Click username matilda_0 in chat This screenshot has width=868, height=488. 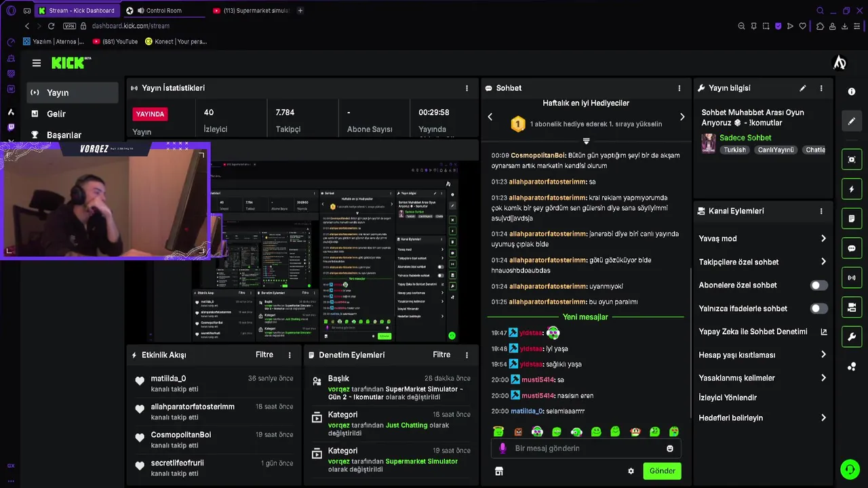pyautogui.click(x=526, y=411)
